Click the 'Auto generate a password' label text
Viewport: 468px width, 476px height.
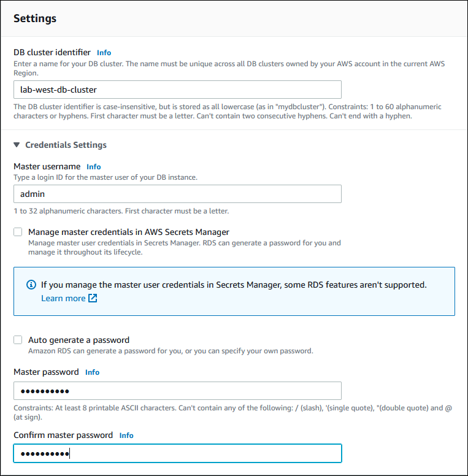(x=79, y=340)
